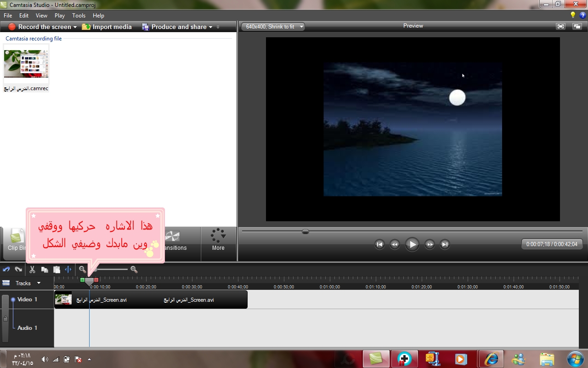
Task: Detach the preview window icon
Action: 577,26
